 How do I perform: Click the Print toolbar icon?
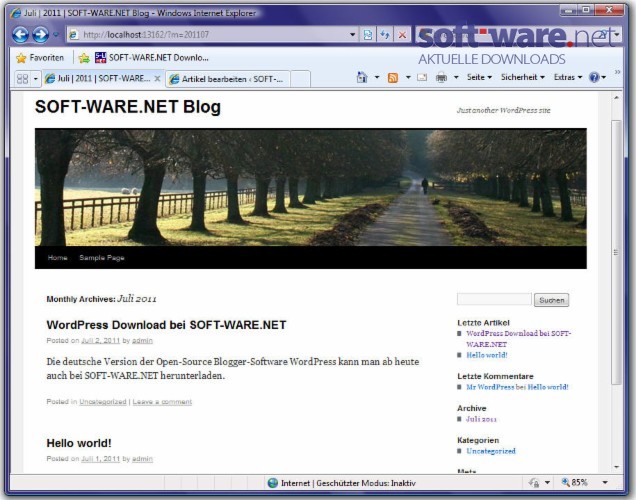pyautogui.click(x=441, y=77)
